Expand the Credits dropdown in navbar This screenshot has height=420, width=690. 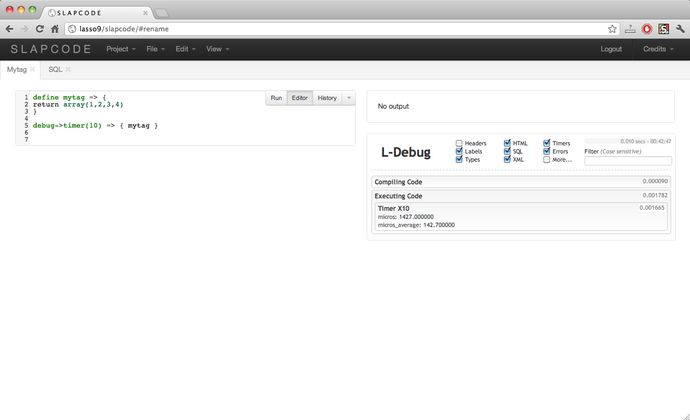pyautogui.click(x=658, y=48)
